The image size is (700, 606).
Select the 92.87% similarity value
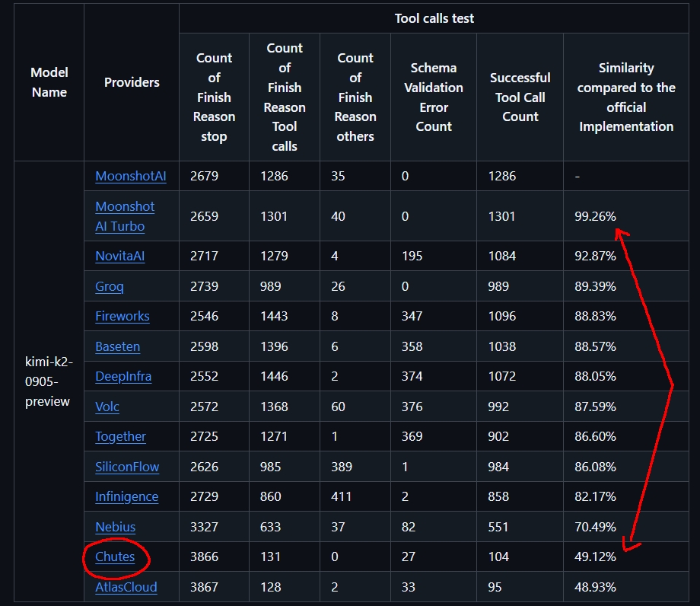(x=595, y=256)
